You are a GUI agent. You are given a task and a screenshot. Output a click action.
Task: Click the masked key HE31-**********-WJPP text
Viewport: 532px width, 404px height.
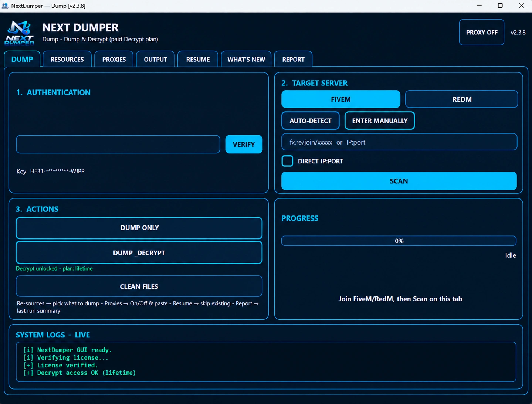[57, 171]
